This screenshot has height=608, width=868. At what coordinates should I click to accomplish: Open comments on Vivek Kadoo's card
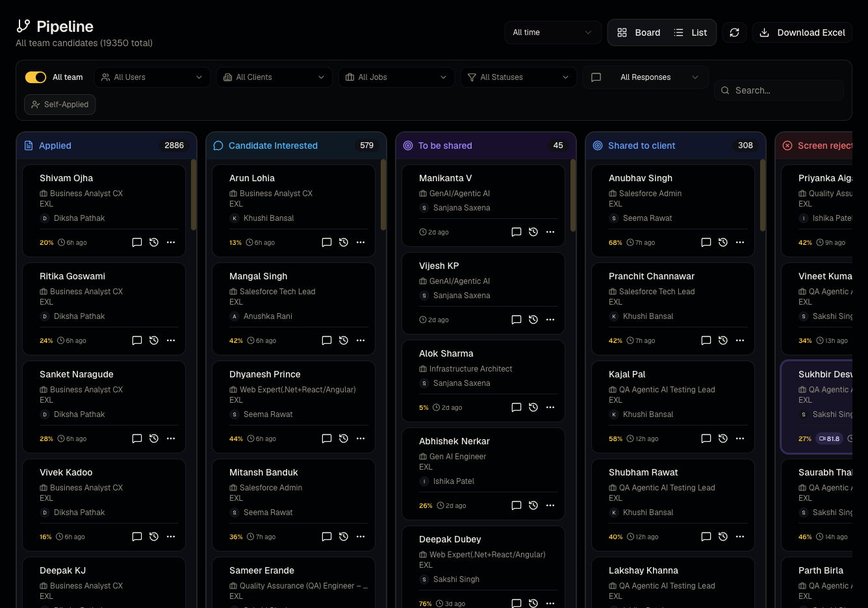(x=137, y=537)
